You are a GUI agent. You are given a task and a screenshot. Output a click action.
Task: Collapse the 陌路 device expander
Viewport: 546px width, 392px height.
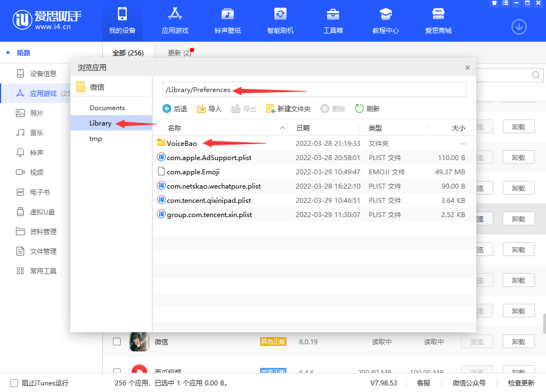[8, 53]
